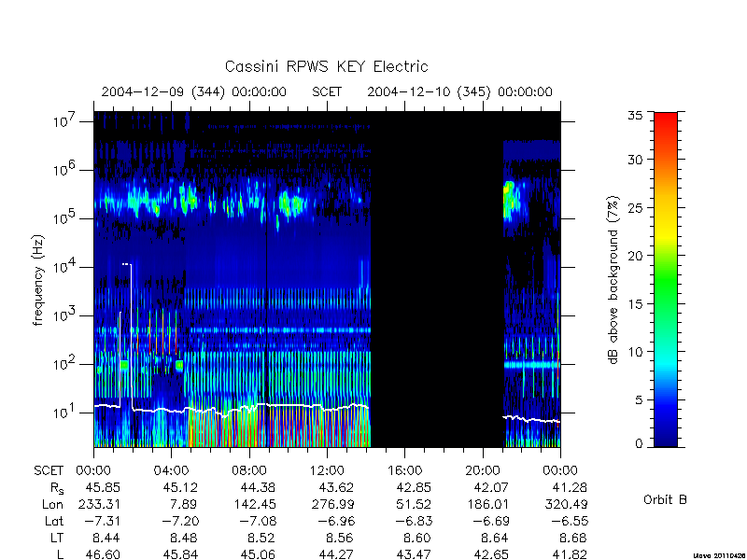The image size is (747, 560).
Task: Click the Lon value '276.99'
Action: (332, 504)
